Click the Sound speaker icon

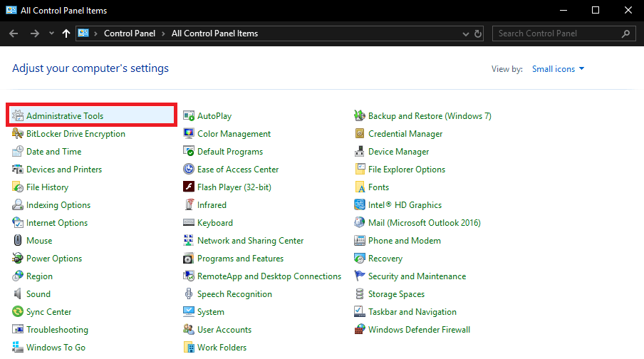tap(18, 294)
